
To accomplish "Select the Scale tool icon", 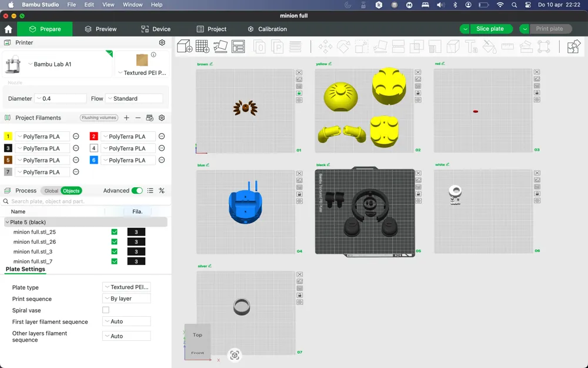I will pyautogui.click(x=362, y=47).
